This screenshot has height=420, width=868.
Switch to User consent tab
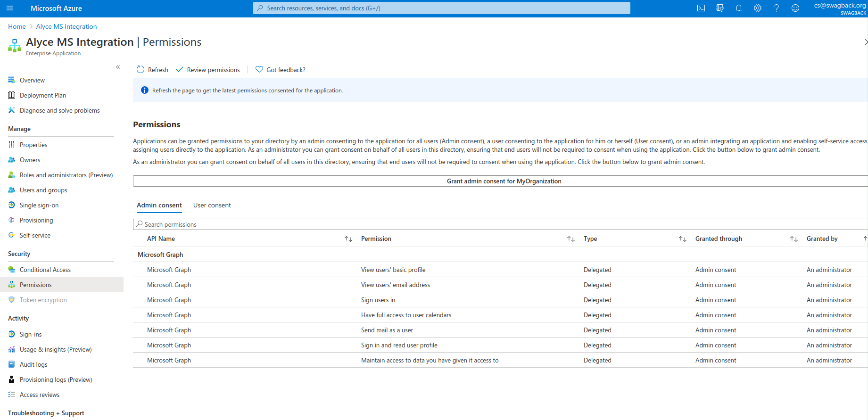pyautogui.click(x=212, y=206)
